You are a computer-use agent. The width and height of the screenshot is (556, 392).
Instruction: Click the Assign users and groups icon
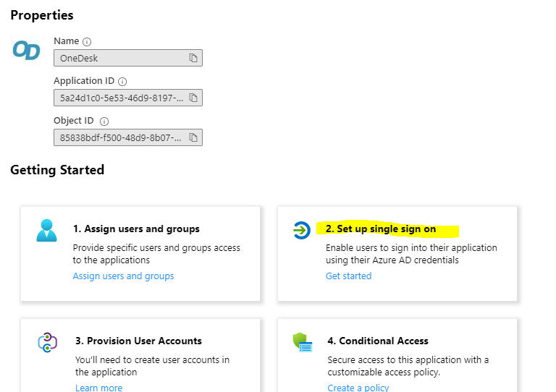tap(46, 230)
